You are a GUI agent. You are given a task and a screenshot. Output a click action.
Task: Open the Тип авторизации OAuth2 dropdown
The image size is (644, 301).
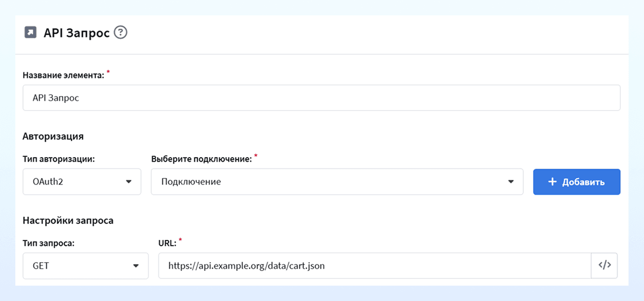[82, 182]
